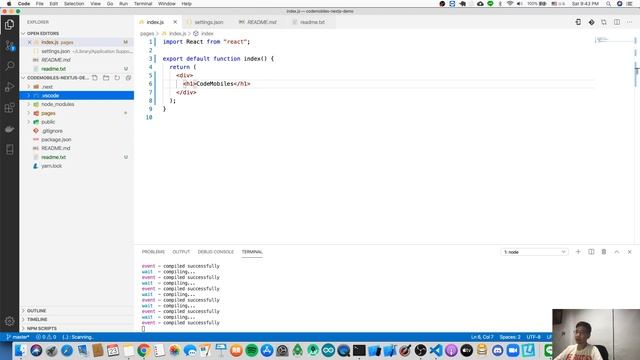This screenshot has width=640, height=360.
Task: Open the Debug Console panel tab
Action: pos(216,252)
